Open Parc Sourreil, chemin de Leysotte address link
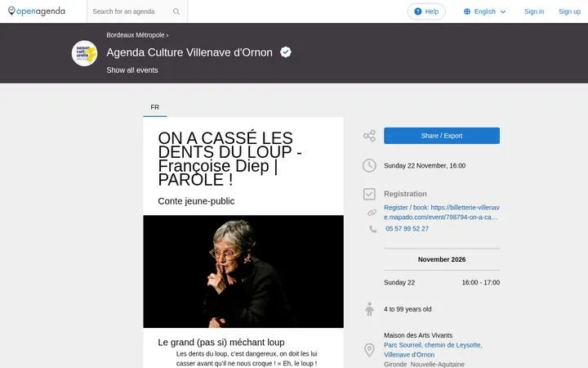Image resolution: width=588 pixels, height=368 pixels. [433, 350]
